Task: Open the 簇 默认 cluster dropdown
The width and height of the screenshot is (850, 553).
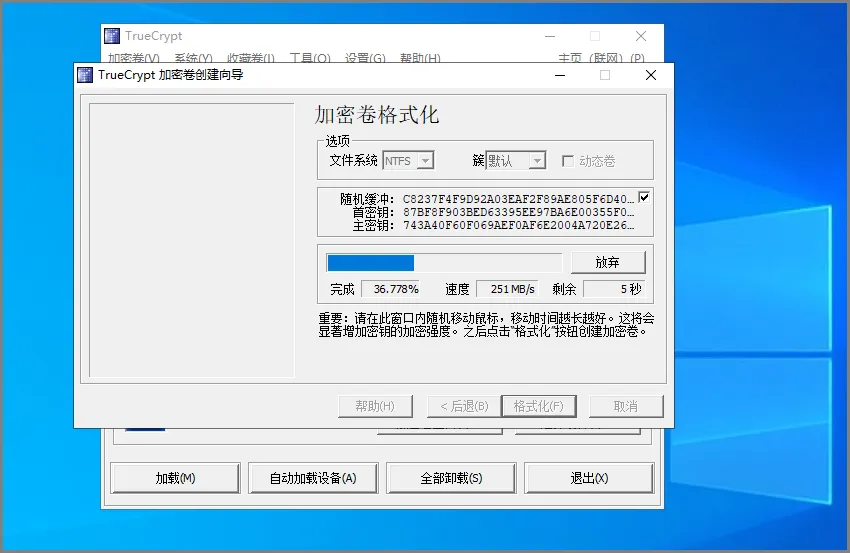Action: [516, 161]
